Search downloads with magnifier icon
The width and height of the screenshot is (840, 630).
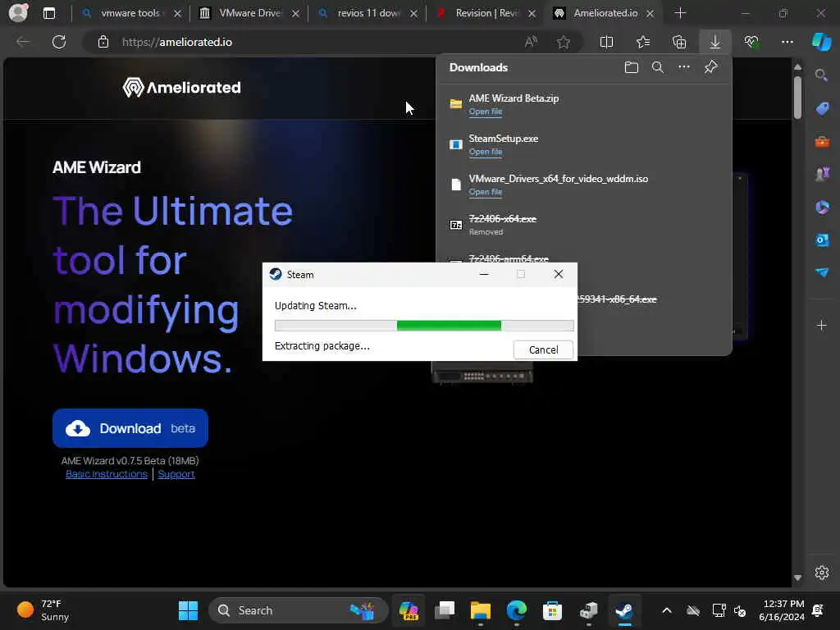658,67
